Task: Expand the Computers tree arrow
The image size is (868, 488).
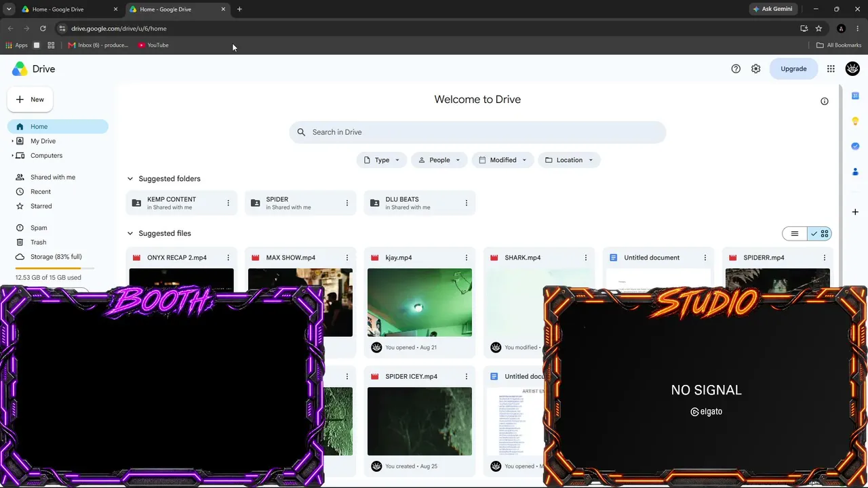Action: pyautogui.click(x=12, y=156)
